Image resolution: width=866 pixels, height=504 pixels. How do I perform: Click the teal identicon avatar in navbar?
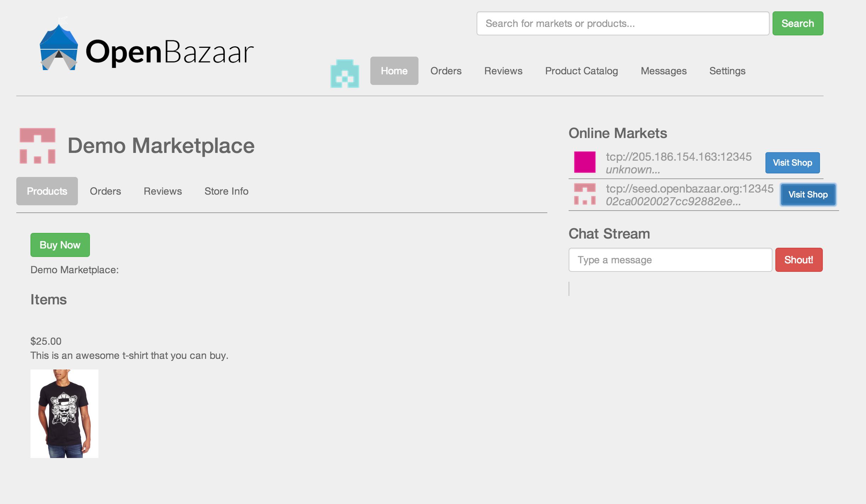click(x=344, y=73)
